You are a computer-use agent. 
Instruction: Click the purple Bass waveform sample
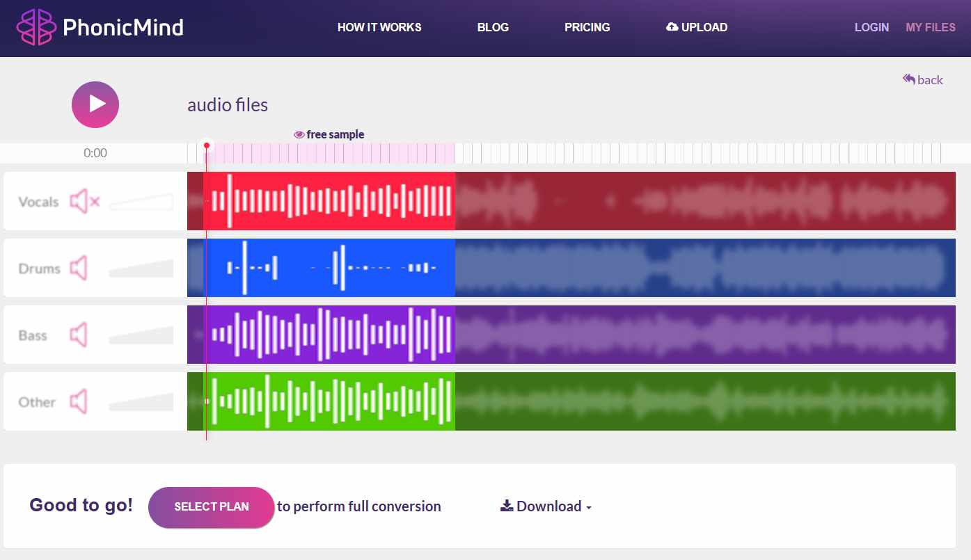(329, 335)
